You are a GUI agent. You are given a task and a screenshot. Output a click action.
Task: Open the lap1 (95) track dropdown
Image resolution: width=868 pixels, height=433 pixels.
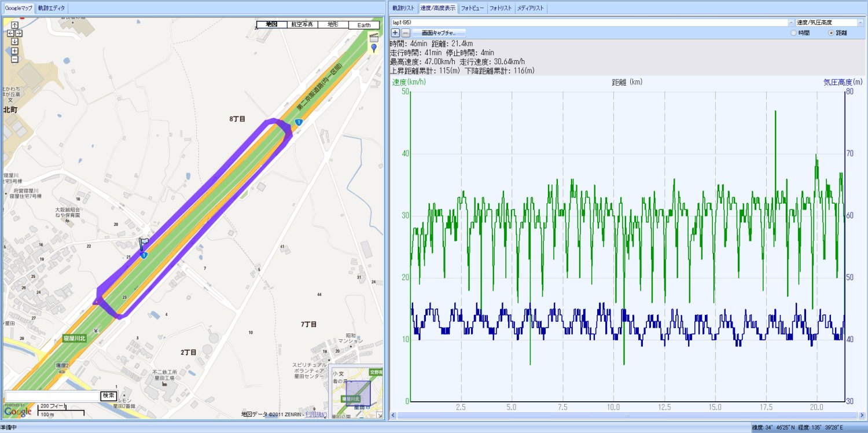(x=792, y=22)
